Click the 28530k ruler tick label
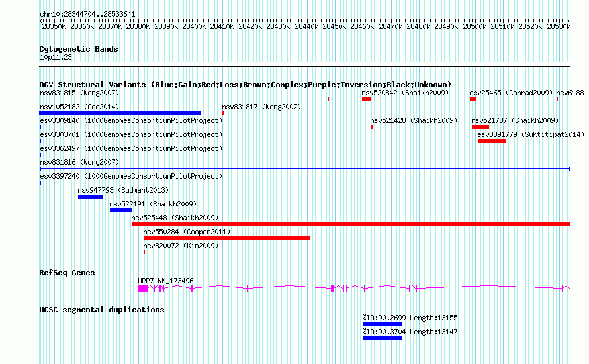 click(x=559, y=26)
